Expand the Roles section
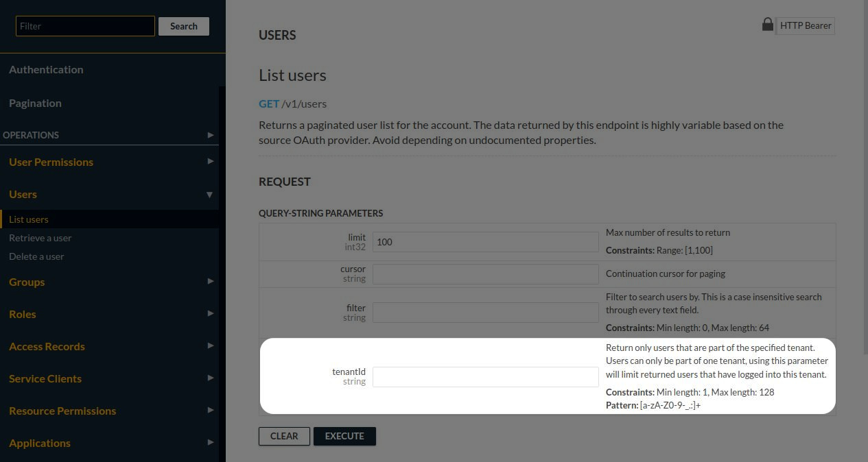 tap(211, 314)
